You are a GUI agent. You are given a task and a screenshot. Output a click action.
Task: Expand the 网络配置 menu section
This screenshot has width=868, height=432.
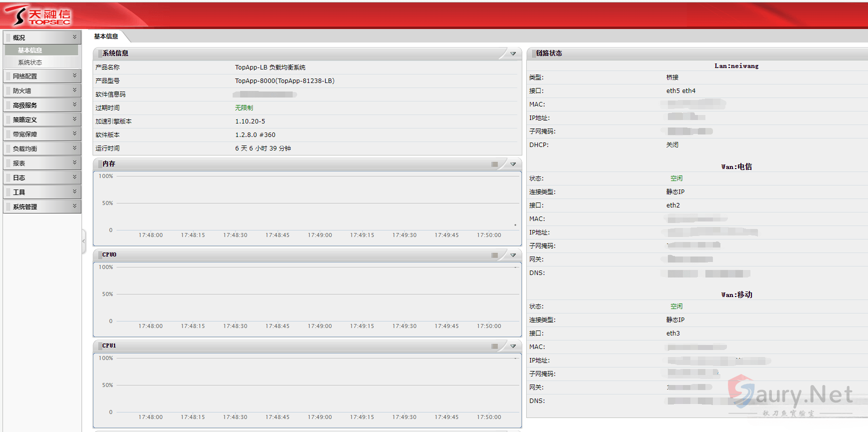pos(42,76)
